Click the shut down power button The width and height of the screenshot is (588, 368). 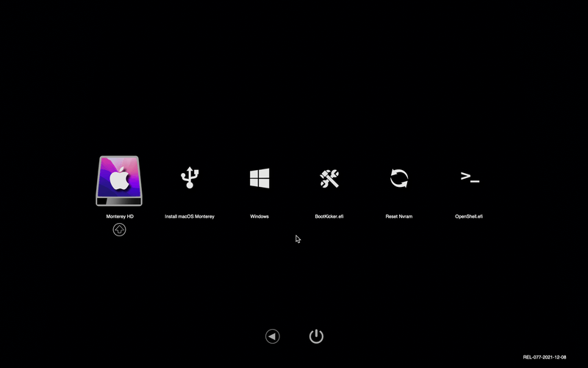point(316,336)
